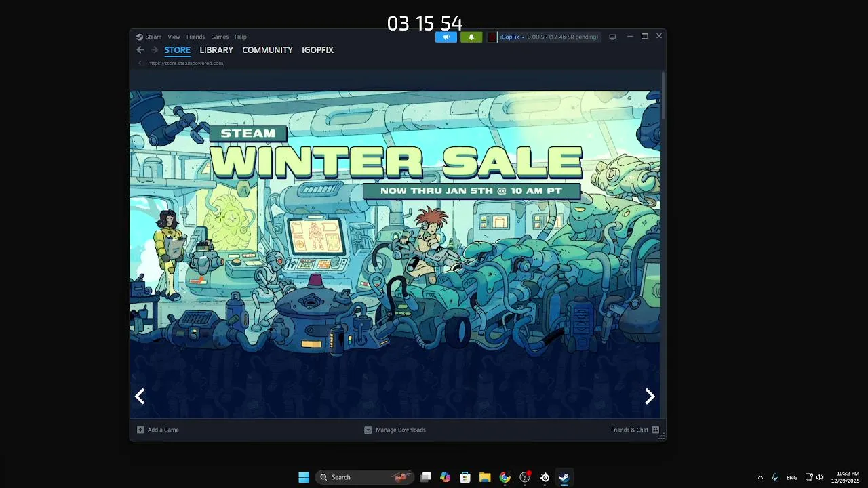Open Task View from the taskbar

click(425, 477)
